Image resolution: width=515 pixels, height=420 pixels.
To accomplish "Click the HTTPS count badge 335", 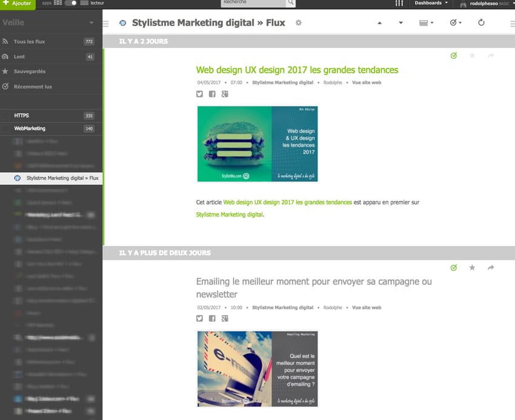I will [89, 116].
